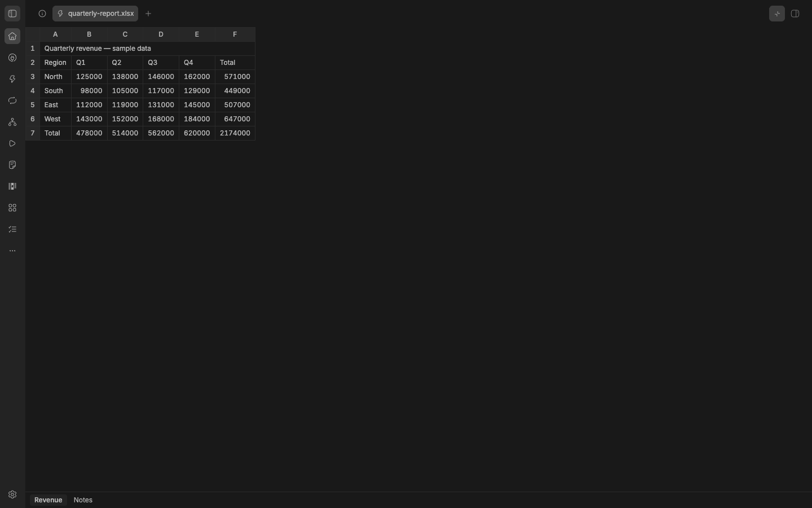Click the grand total cell 2174000
This screenshot has width=812, height=508.
tap(235, 133)
